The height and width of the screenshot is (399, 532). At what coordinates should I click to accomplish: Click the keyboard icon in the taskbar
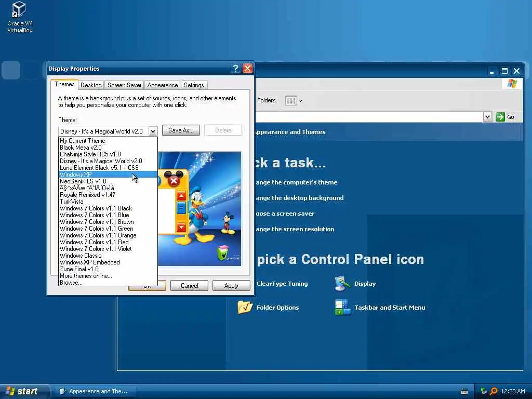click(464, 392)
